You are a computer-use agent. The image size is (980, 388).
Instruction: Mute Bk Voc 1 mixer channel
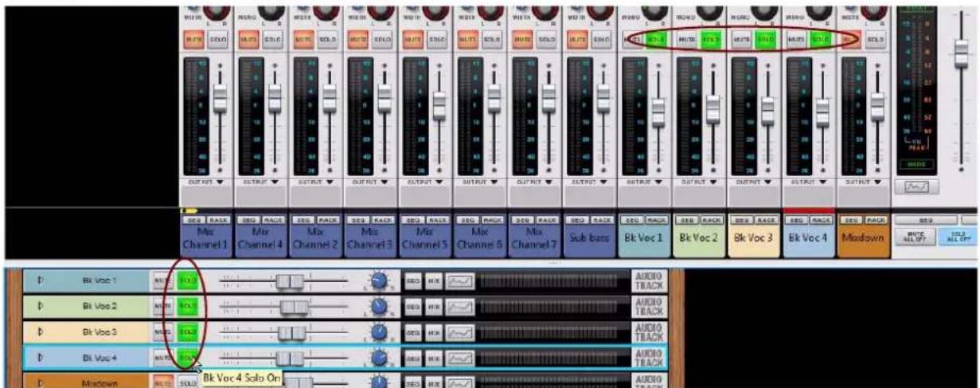coord(634,38)
